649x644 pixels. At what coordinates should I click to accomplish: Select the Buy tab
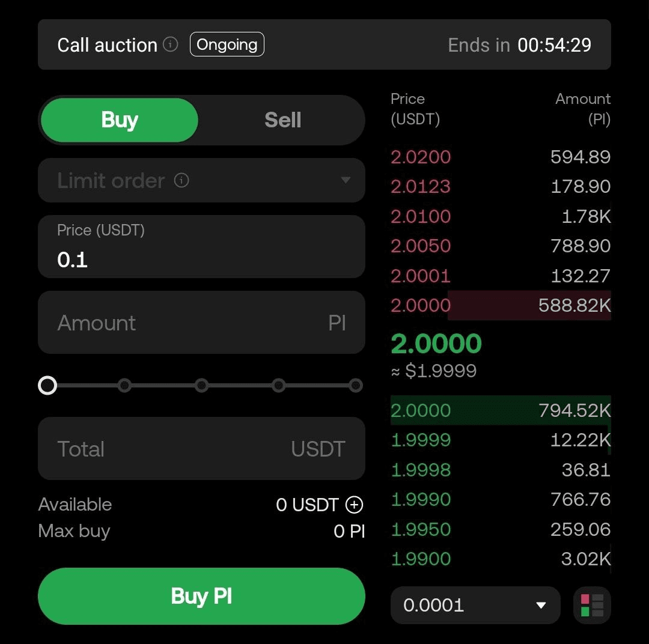pyautogui.click(x=118, y=120)
